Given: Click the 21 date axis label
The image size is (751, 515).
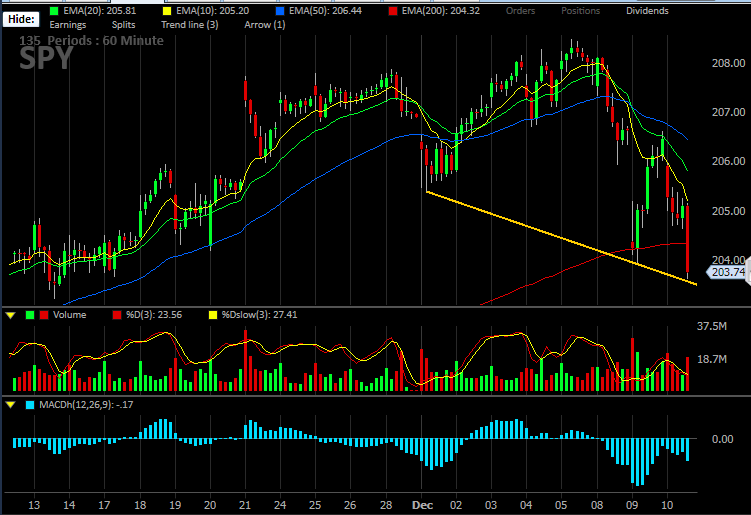Looking at the screenshot, I should point(245,505).
